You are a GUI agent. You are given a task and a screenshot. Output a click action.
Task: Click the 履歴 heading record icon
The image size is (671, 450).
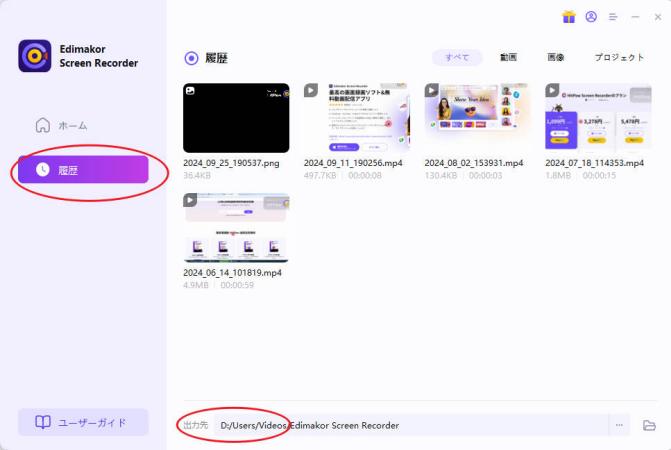pyautogui.click(x=191, y=58)
